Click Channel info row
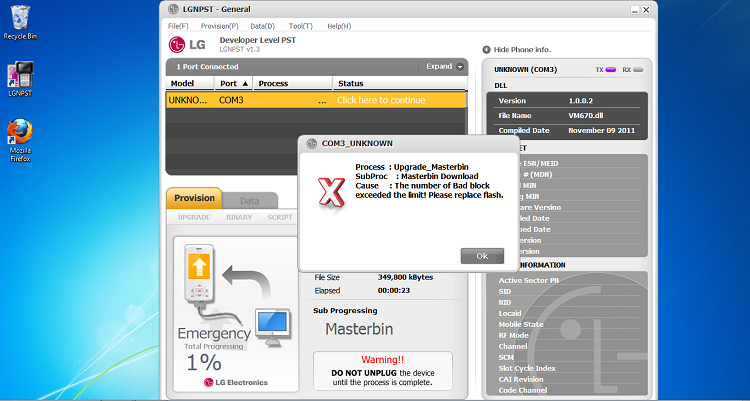 click(513, 346)
